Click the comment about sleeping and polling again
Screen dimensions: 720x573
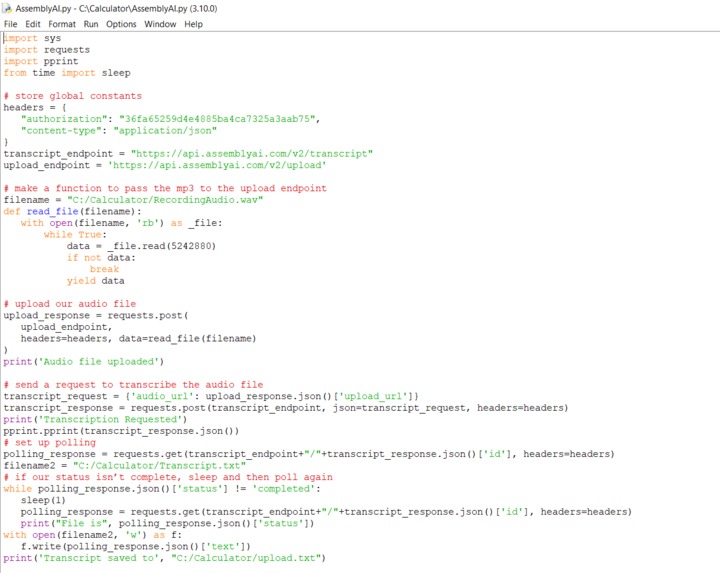click(x=168, y=477)
